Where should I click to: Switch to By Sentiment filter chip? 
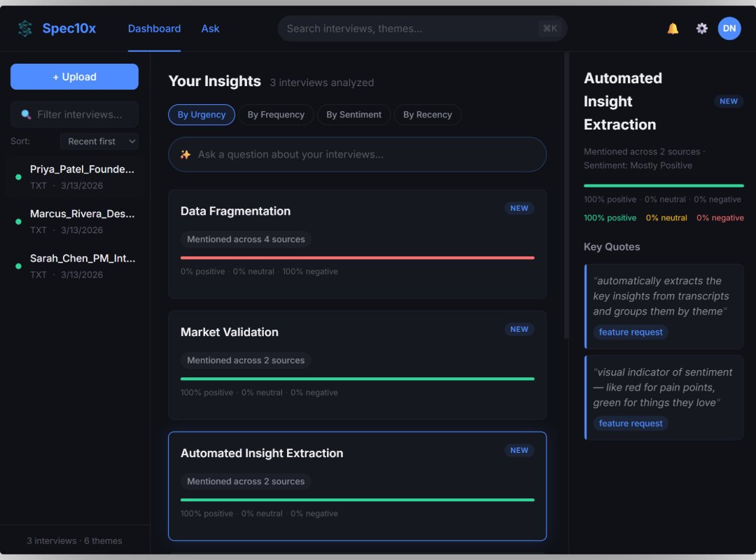(353, 115)
